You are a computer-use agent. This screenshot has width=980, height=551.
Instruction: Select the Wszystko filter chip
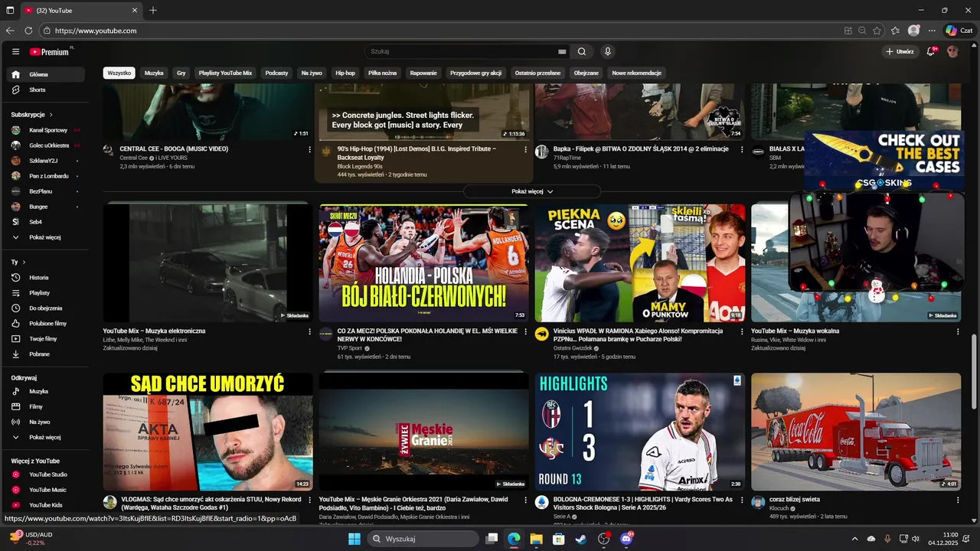119,73
